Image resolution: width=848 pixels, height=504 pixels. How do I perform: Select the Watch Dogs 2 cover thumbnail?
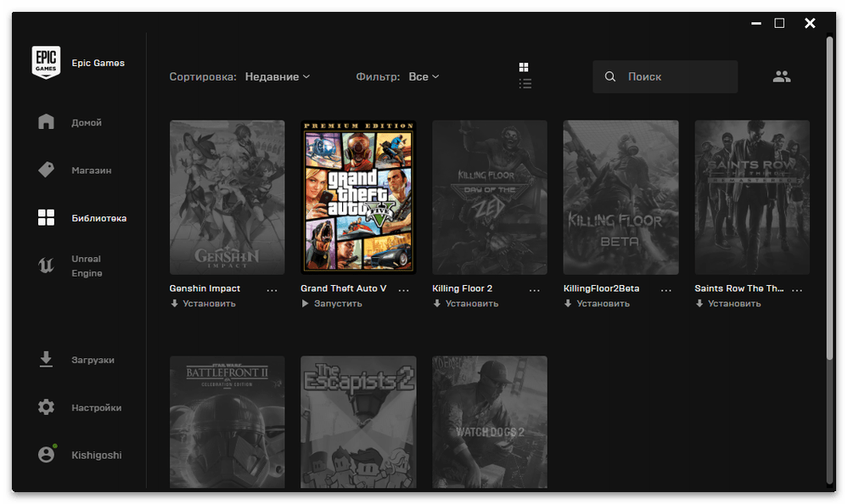pyautogui.click(x=490, y=422)
